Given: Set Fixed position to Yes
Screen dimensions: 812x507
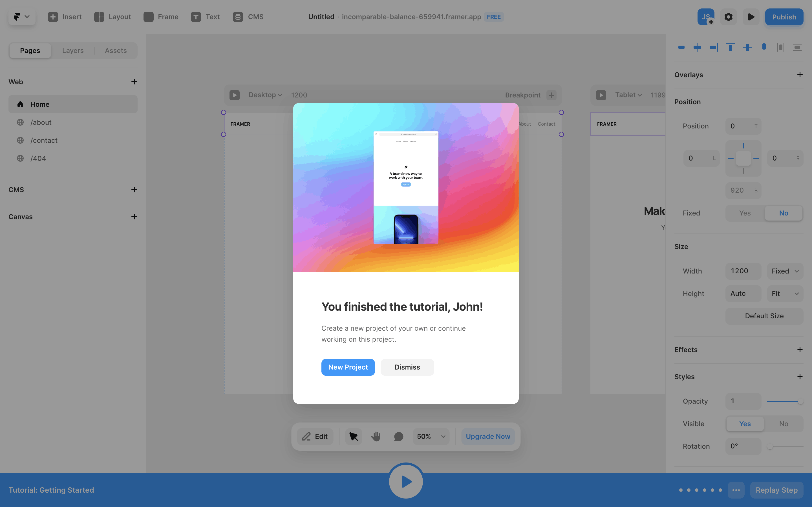Looking at the screenshot, I should [x=745, y=213].
